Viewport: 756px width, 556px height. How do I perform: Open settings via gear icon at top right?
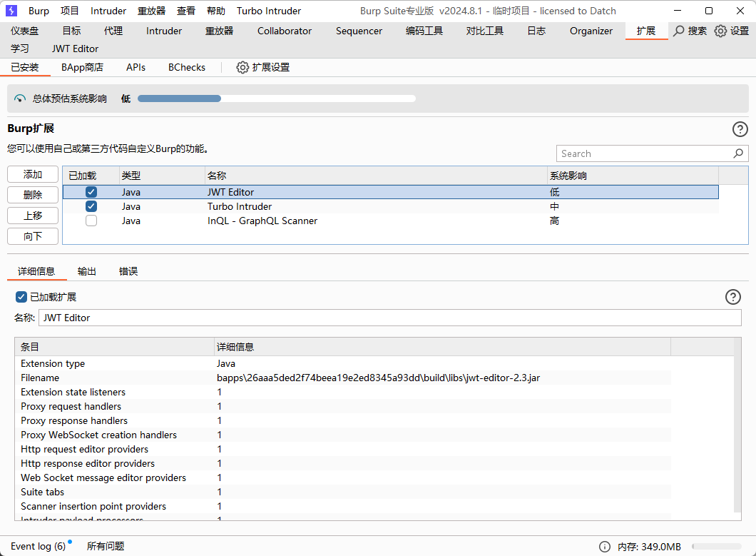pos(720,31)
